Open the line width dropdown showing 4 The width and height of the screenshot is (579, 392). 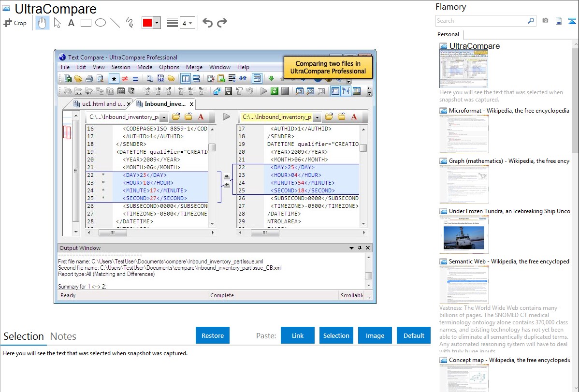[187, 23]
